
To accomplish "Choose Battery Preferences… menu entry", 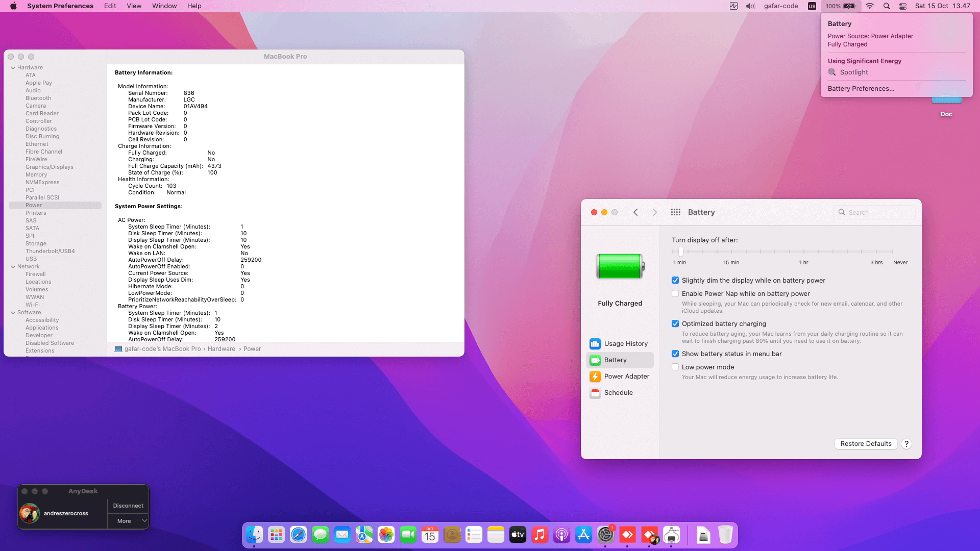I will click(861, 89).
